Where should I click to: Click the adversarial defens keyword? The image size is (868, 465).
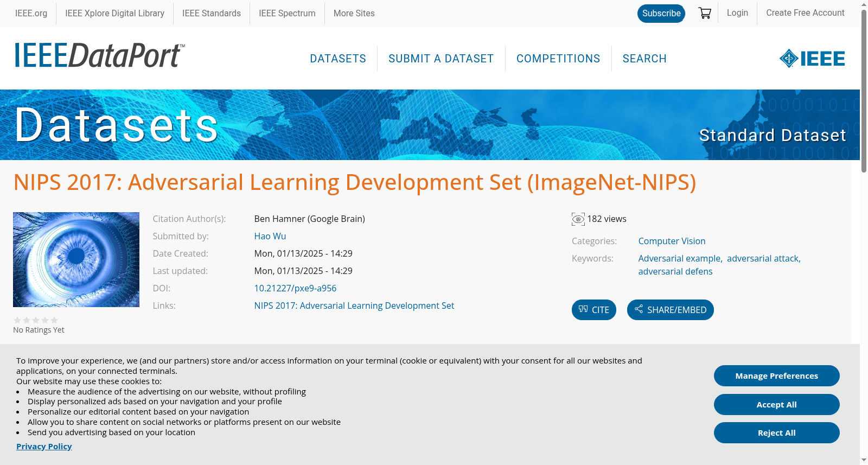[x=675, y=272]
